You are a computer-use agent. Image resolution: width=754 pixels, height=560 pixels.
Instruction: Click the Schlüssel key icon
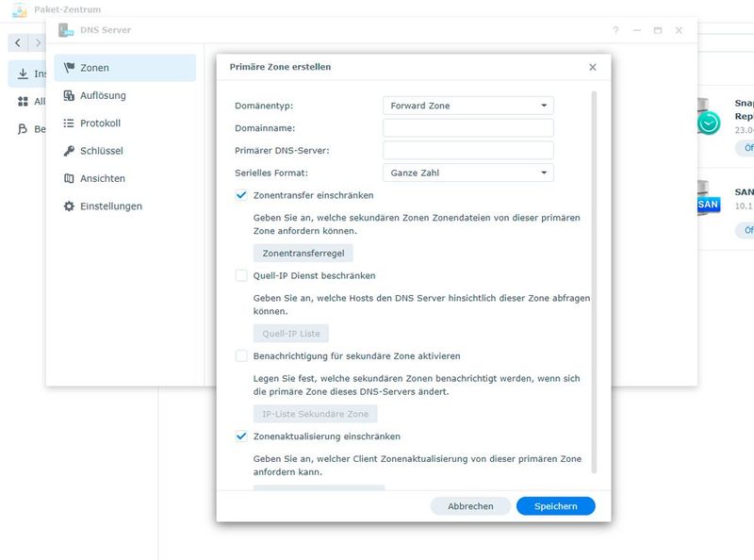(68, 150)
